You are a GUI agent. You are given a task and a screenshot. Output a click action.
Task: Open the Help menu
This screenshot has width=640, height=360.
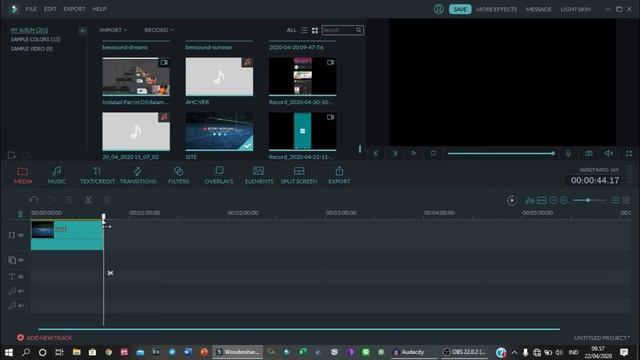tap(99, 9)
